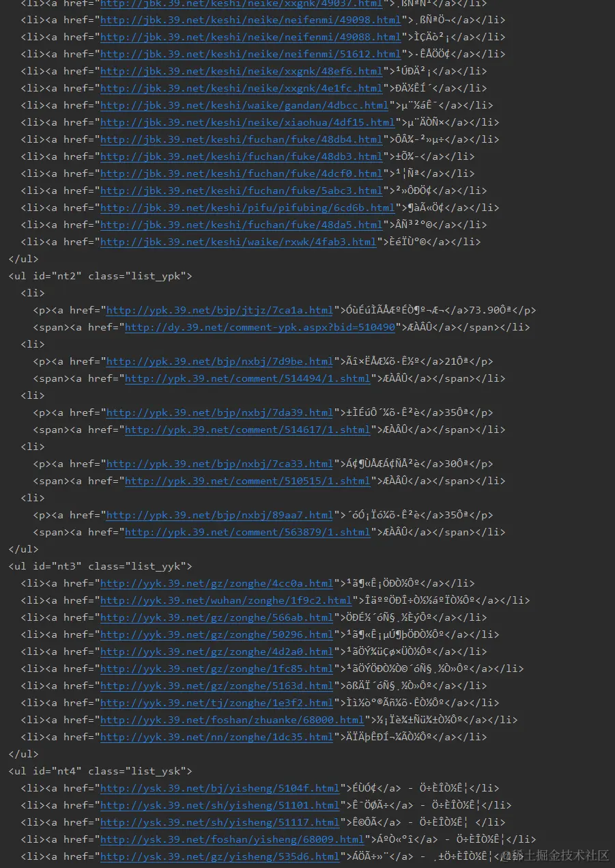Open the bjp/nxbj/7da39.html link
The height and width of the screenshot is (868, 615).
click(x=220, y=412)
